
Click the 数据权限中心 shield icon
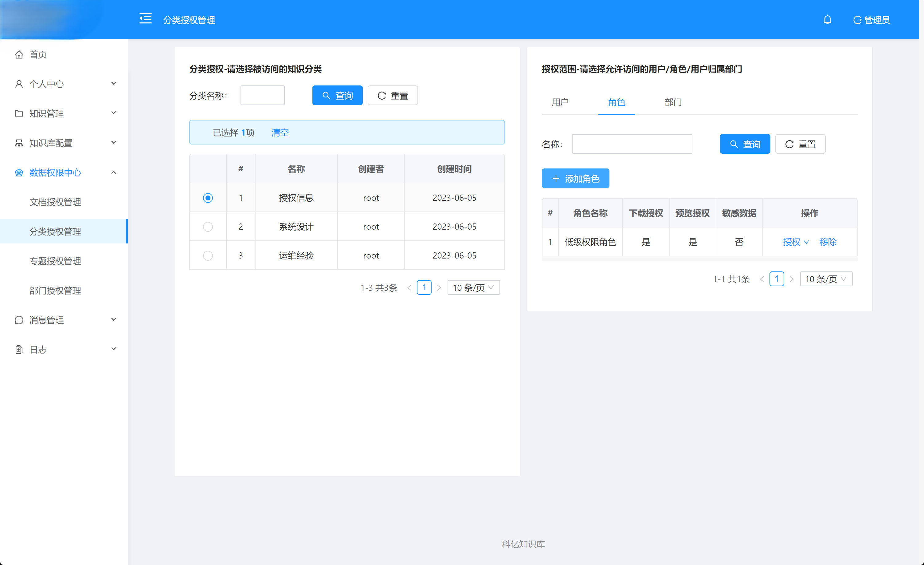pos(19,172)
